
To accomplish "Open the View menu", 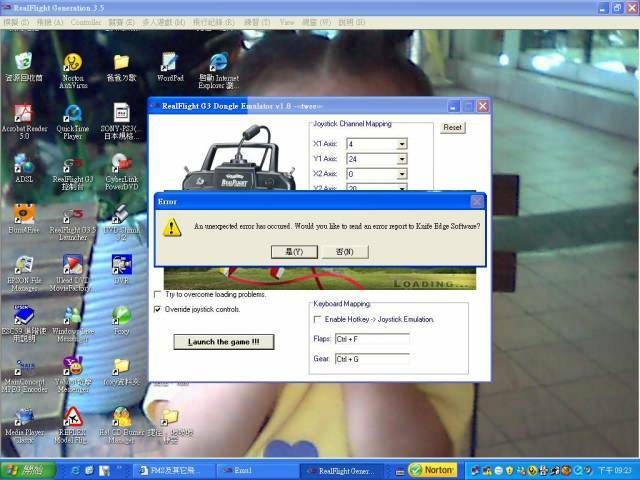I will [x=287, y=22].
